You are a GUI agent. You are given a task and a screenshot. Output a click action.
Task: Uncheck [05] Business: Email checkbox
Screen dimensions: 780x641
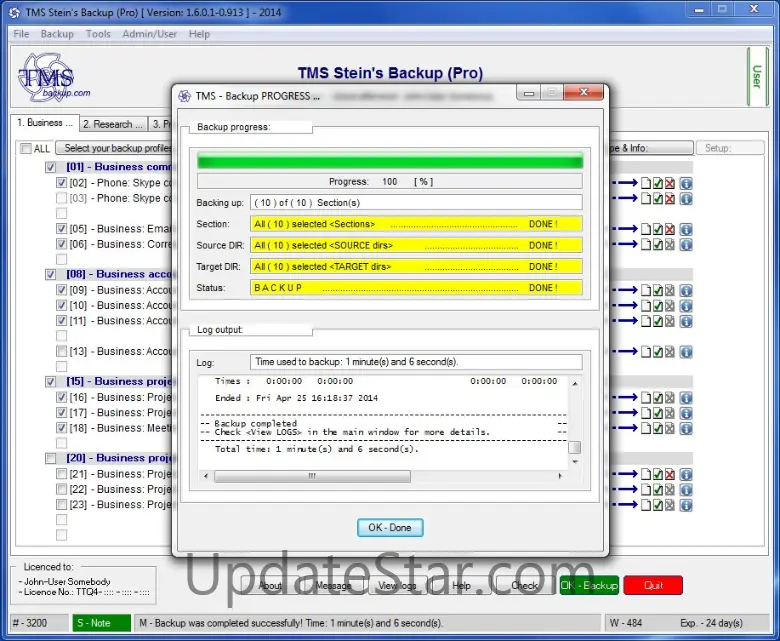pos(61,229)
